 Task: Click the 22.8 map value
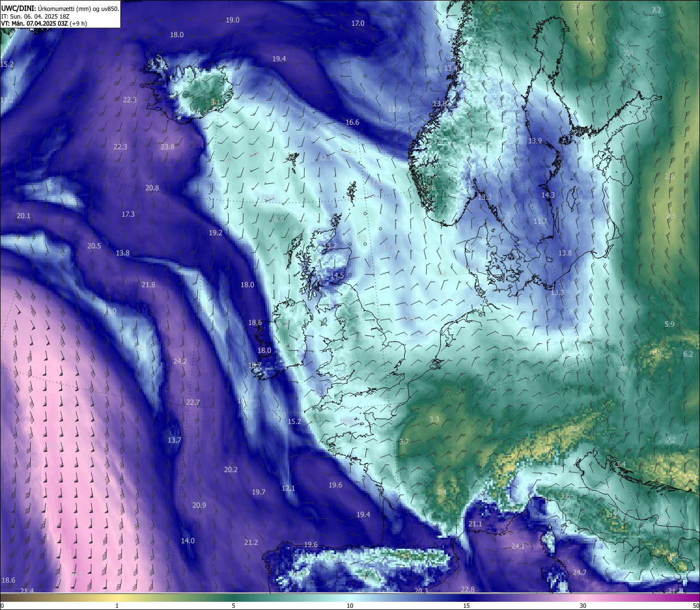[x=468, y=589]
